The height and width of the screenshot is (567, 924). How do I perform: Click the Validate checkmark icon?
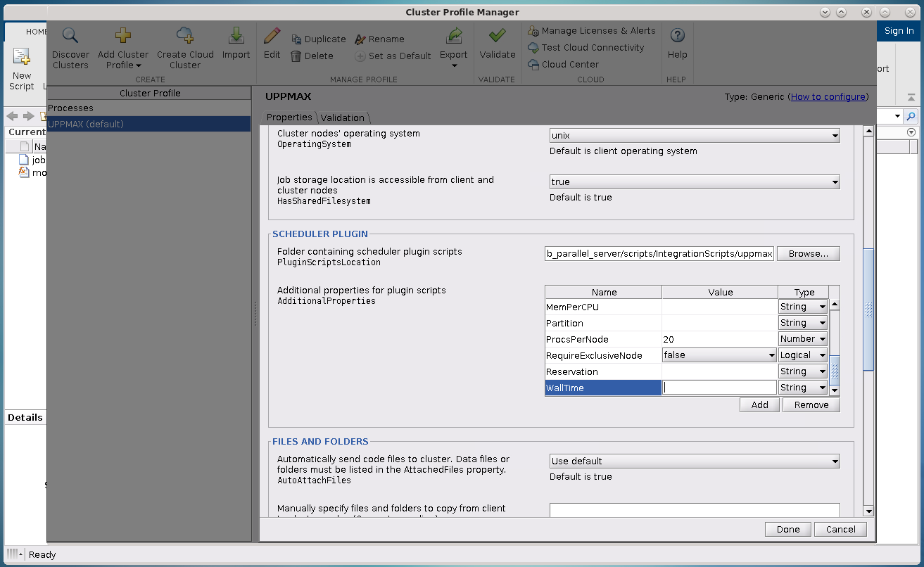(x=497, y=36)
